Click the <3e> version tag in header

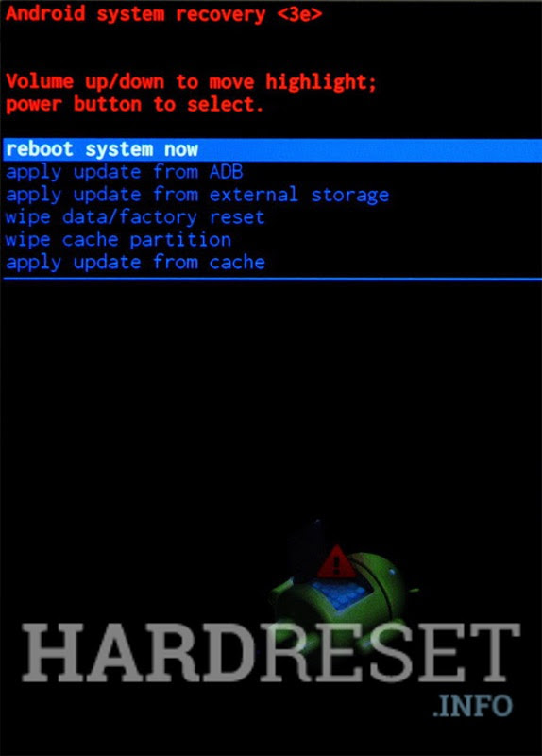click(x=299, y=13)
